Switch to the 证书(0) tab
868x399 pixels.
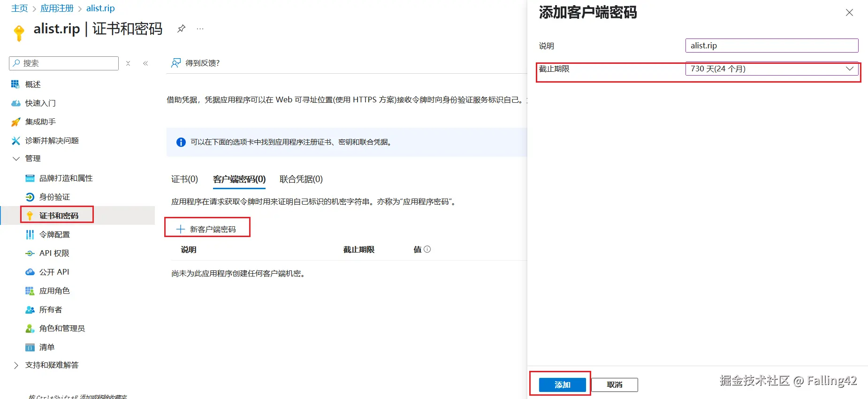(184, 179)
